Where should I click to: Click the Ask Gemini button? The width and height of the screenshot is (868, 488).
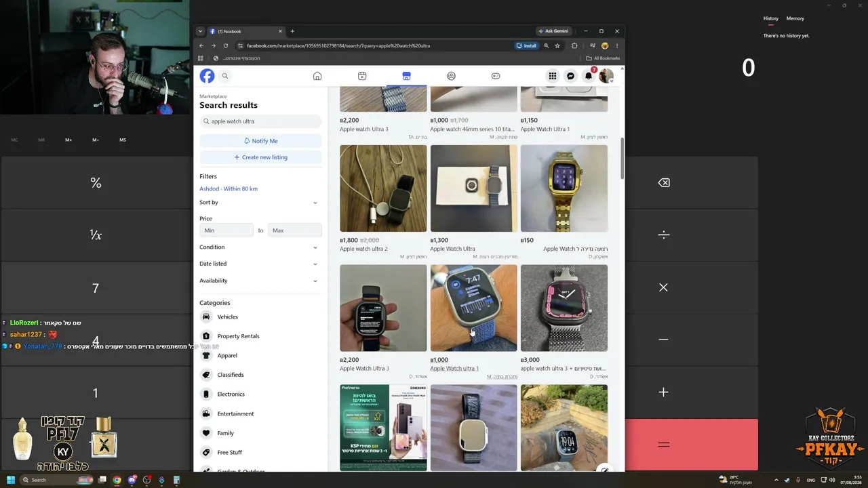click(553, 31)
